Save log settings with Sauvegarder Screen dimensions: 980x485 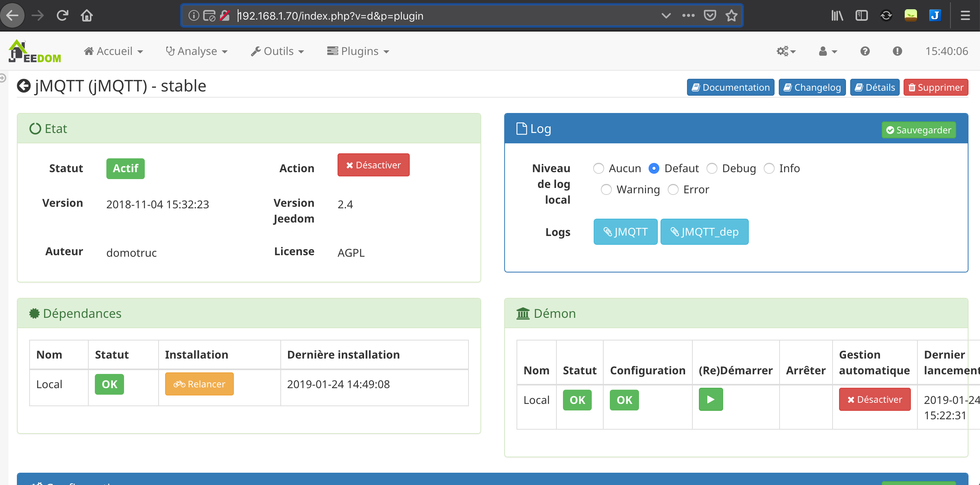[919, 130]
